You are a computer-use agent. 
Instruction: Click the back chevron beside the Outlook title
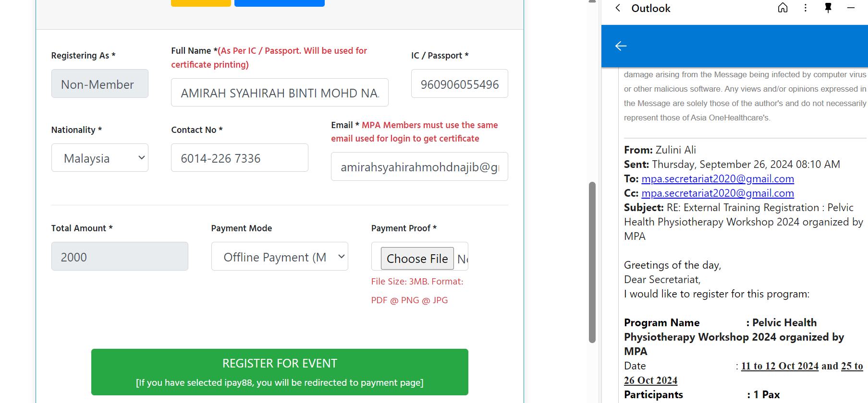[618, 8]
